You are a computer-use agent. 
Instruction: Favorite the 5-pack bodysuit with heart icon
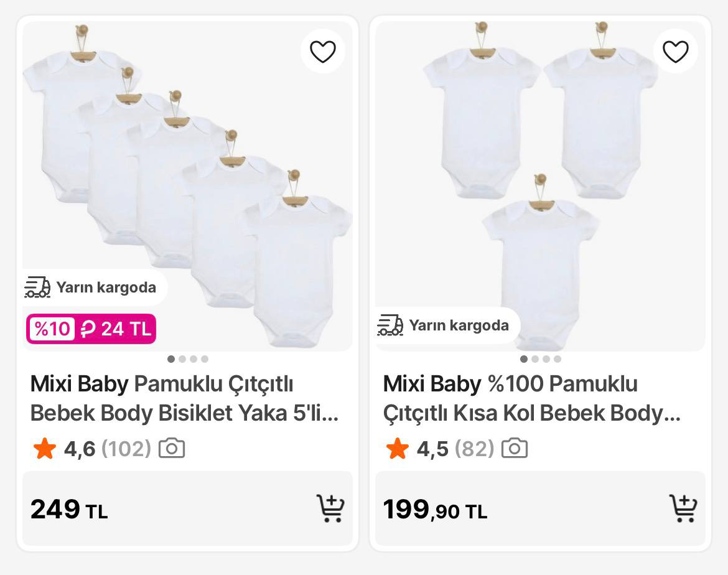[322, 51]
